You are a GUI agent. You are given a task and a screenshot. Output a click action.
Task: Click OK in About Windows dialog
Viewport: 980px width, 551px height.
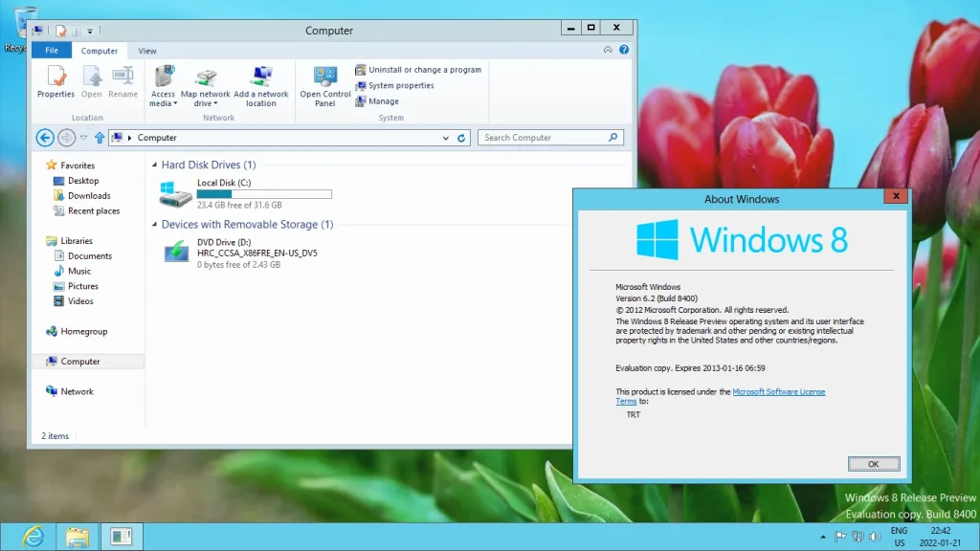tap(874, 464)
